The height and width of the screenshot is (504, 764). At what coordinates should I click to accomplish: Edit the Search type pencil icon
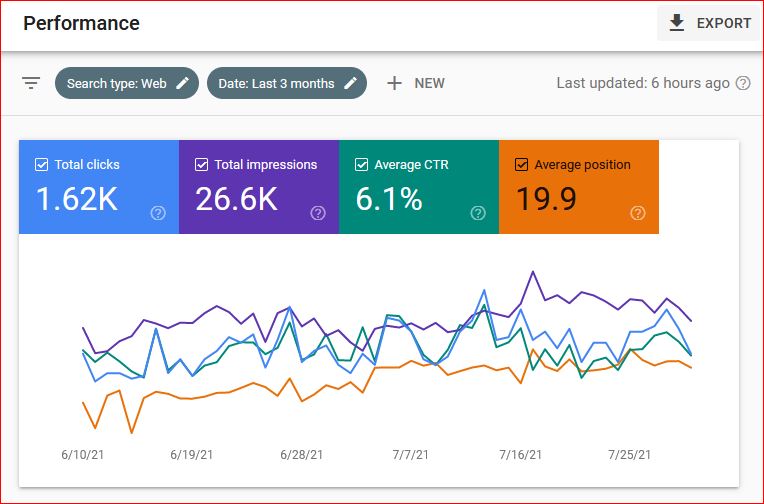point(182,83)
